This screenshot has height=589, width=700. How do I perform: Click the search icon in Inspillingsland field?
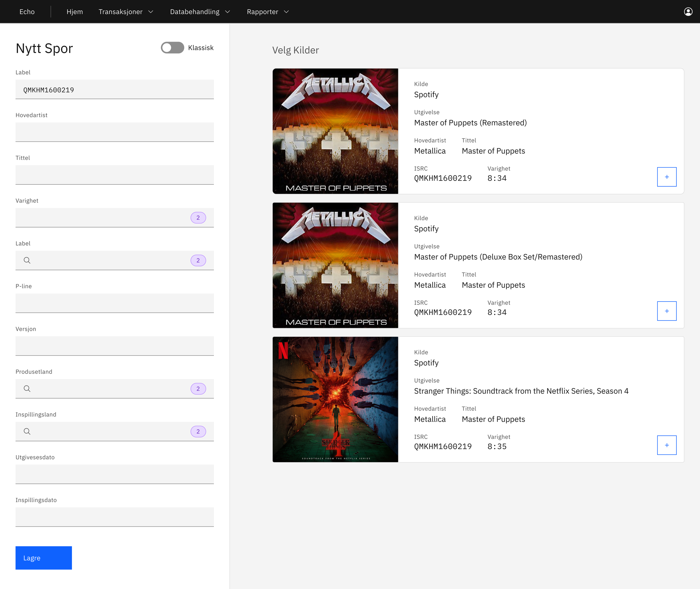coord(27,431)
